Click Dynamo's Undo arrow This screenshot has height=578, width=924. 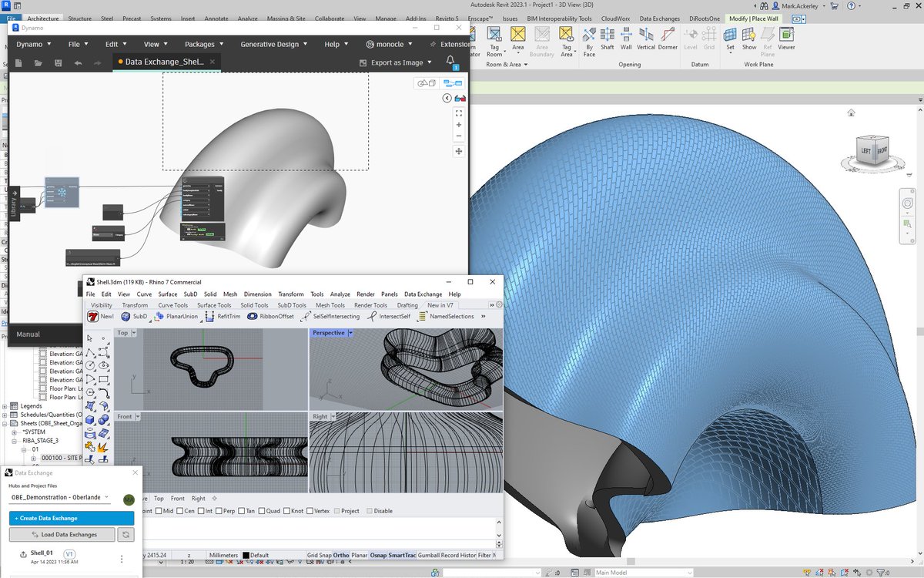click(x=78, y=62)
